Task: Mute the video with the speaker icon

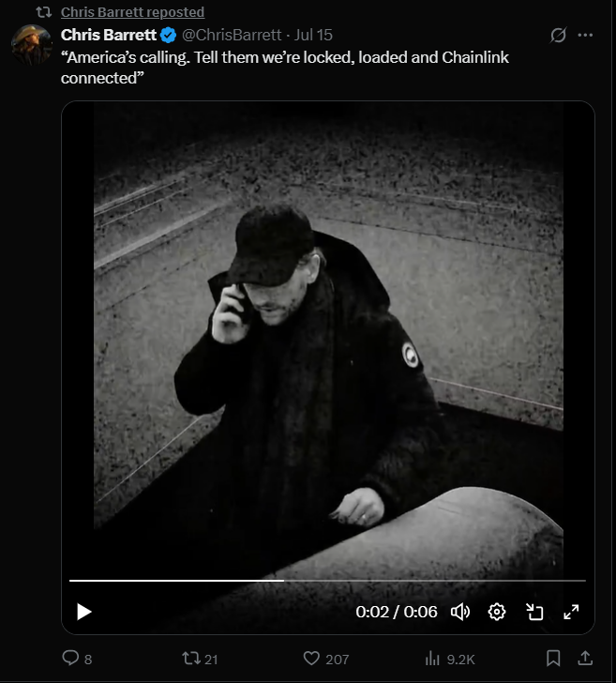Action: (x=460, y=612)
